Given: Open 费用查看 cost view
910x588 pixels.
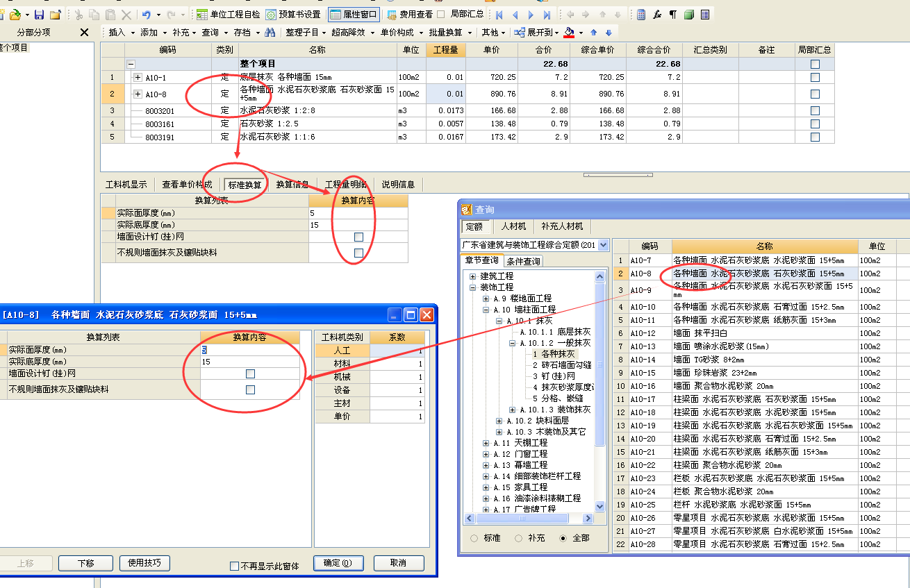Looking at the screenshot, I should pos(411,14).
